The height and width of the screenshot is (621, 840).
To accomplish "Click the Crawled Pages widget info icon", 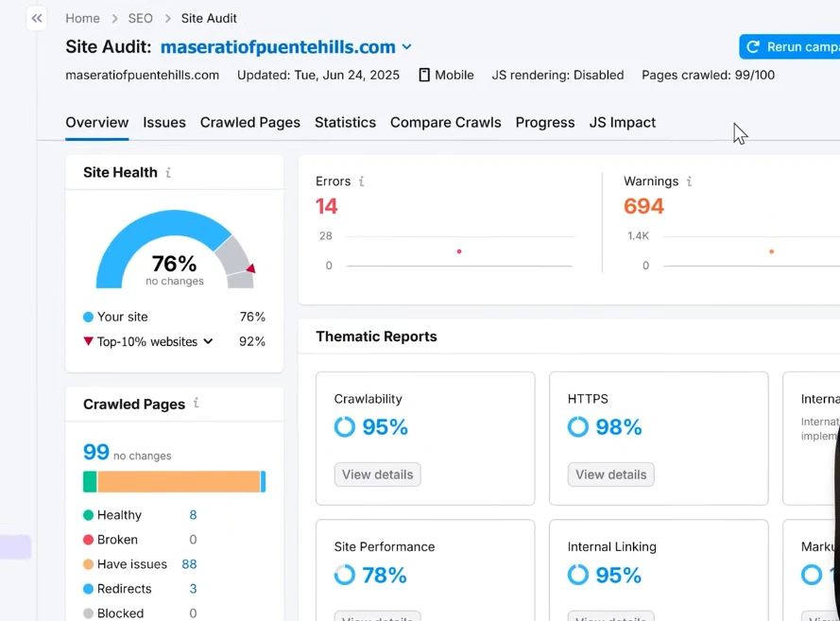I will pyautogui.click(x=197, y=403).
